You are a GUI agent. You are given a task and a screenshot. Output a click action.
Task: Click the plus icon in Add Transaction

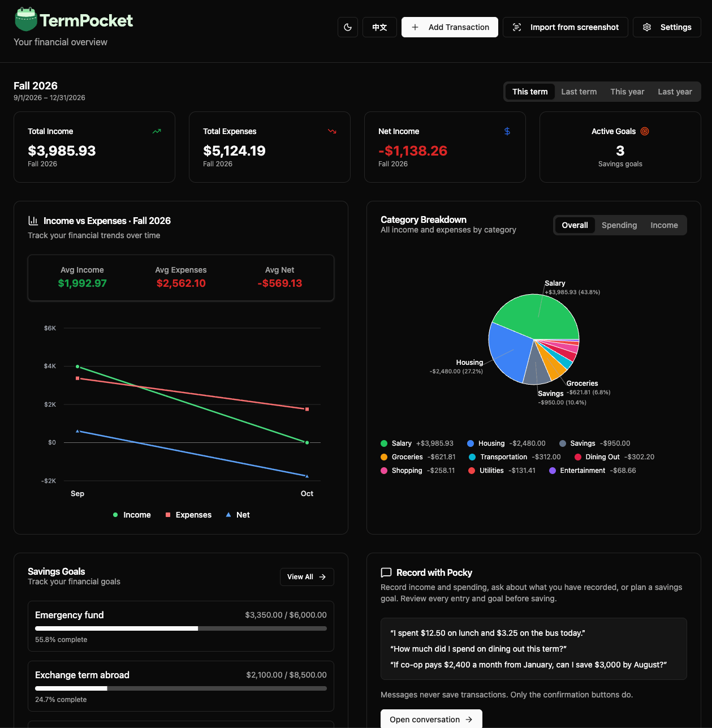[415, 27]
